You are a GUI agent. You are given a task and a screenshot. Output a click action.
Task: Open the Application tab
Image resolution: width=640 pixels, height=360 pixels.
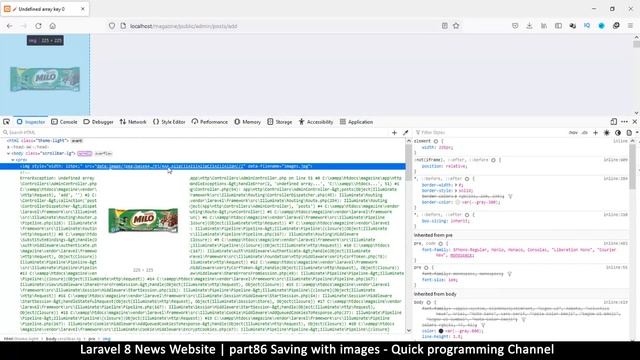[356, 122]
